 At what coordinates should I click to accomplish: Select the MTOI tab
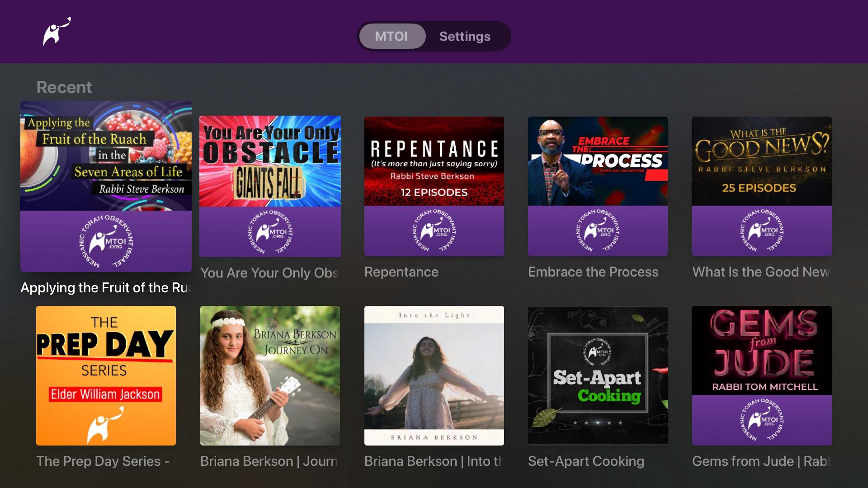pyautogui.click(x=392, y=36)
